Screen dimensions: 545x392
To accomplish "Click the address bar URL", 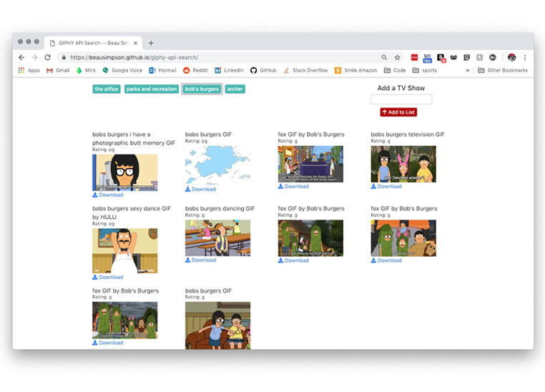I will [134, 57].
